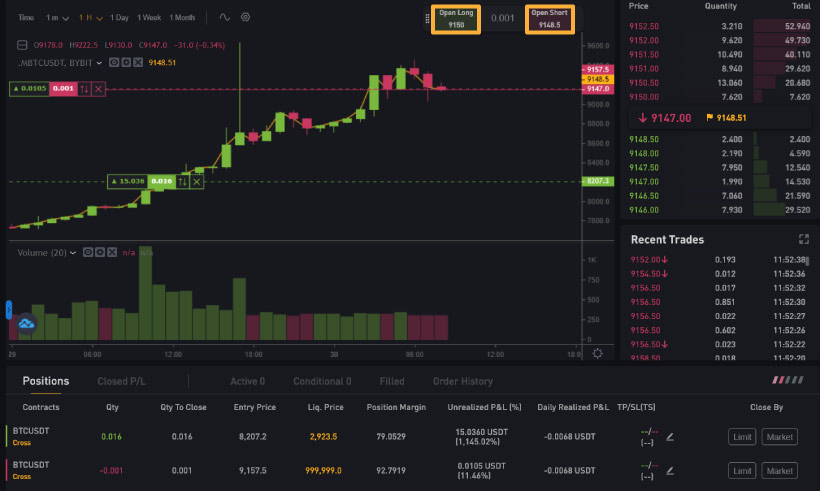This screenshot has width=820, height=491.
Task: Click the 8,207.2 entry price cell
Action: click(x=253, y=436)
